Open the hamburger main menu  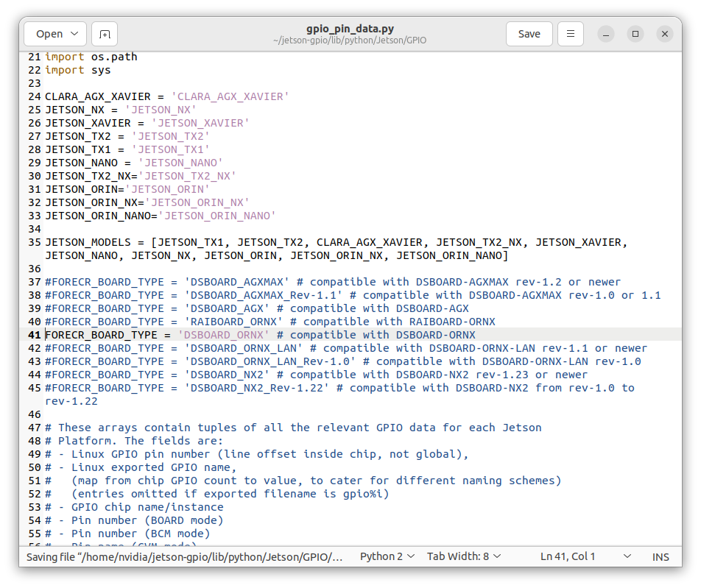pyautogui.click(x=570, y=33)
